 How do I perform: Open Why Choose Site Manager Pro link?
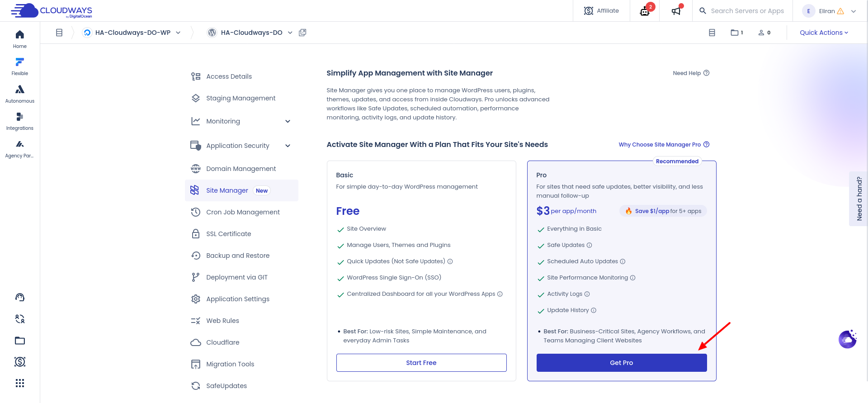(x=664, y=145)
